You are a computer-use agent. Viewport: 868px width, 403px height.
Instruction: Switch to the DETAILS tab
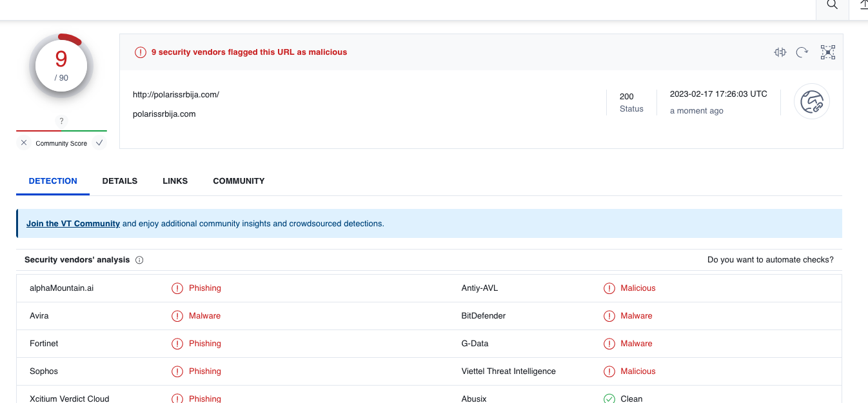tap(120, 181)
